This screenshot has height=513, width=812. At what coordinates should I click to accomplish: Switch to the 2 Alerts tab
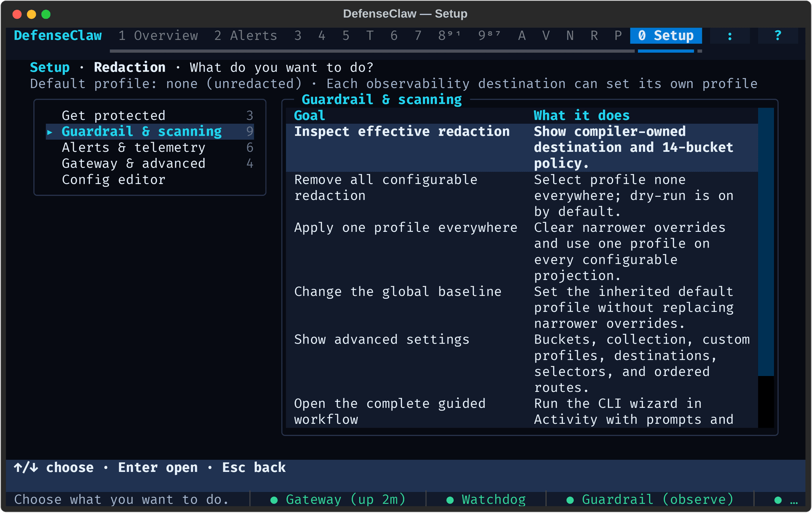pos(246,36)
